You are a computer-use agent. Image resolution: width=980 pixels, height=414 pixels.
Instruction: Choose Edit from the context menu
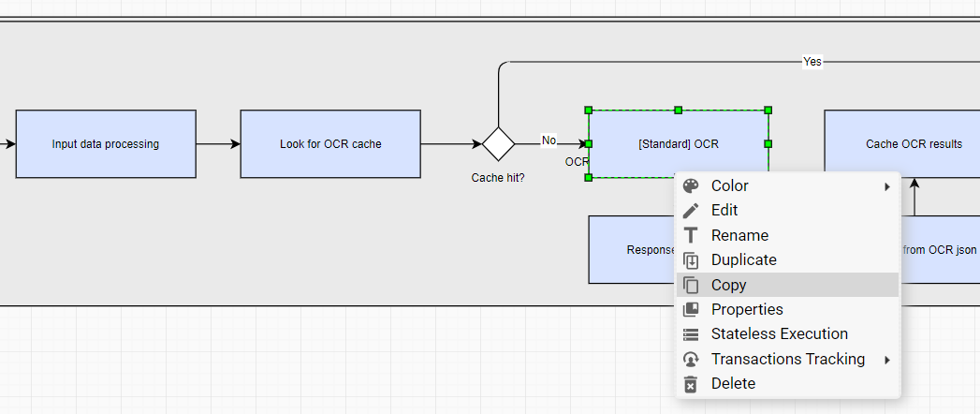(x=787, y=211)
